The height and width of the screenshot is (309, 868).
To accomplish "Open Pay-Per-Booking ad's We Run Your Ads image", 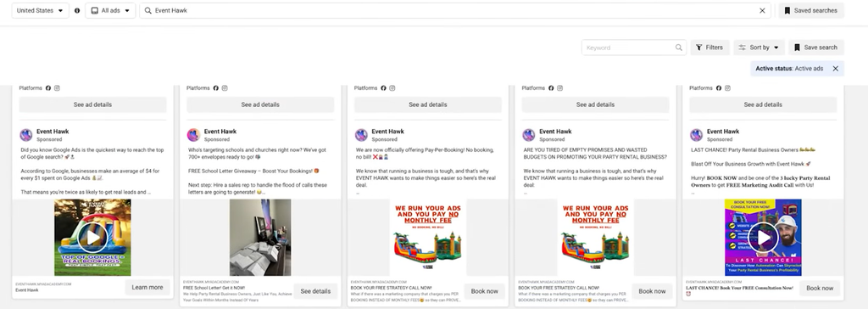I will coord(428,238).
